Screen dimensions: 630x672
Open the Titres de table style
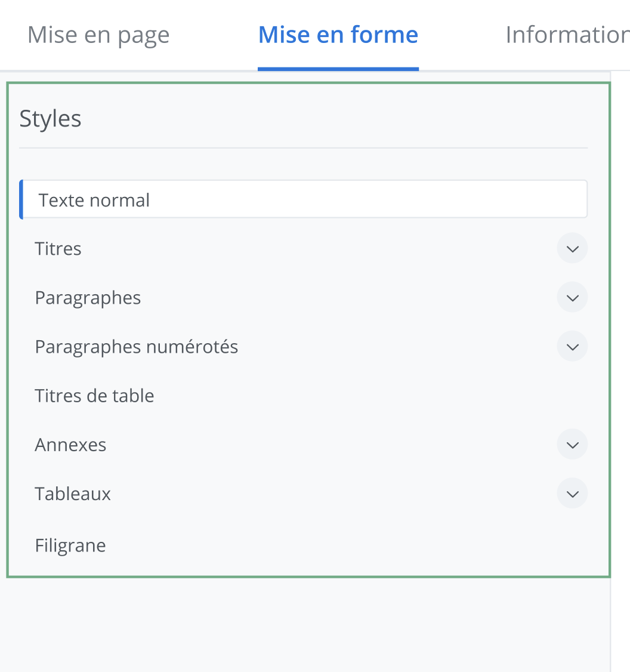[x=95, y=396]
